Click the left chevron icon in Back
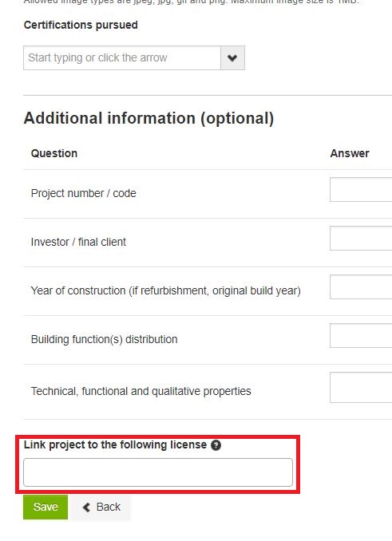 click(86, 507)
